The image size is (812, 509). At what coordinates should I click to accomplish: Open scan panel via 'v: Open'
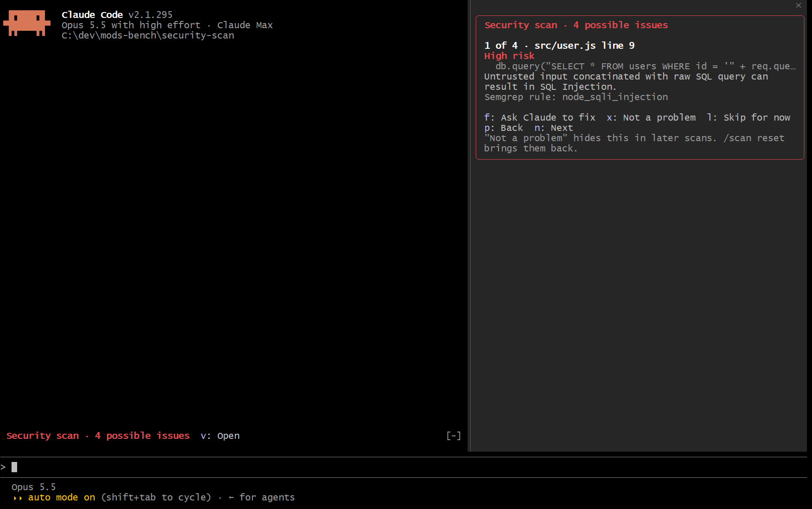coord(220,436)
